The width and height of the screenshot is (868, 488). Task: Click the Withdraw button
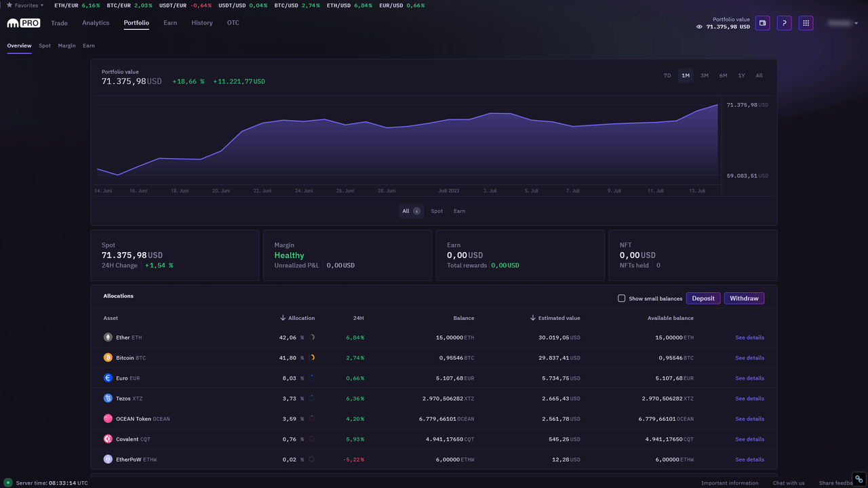click(744, 298)
